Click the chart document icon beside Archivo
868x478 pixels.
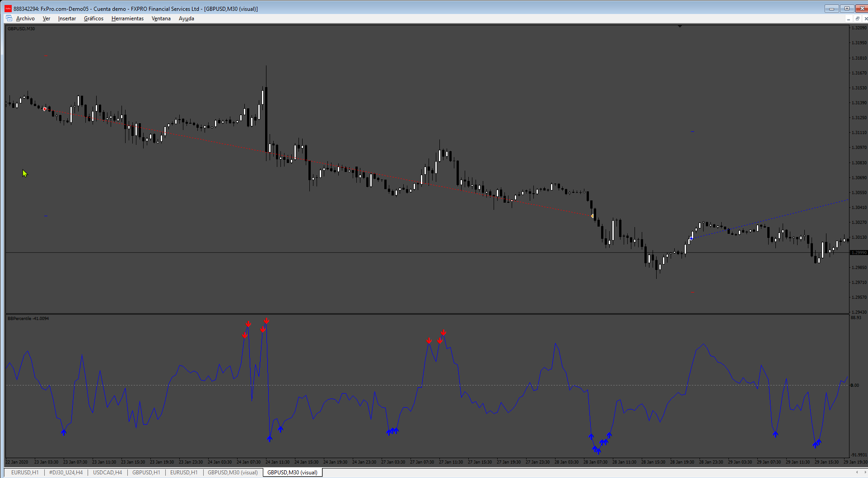pyautogui.click(x=9, y=19)
